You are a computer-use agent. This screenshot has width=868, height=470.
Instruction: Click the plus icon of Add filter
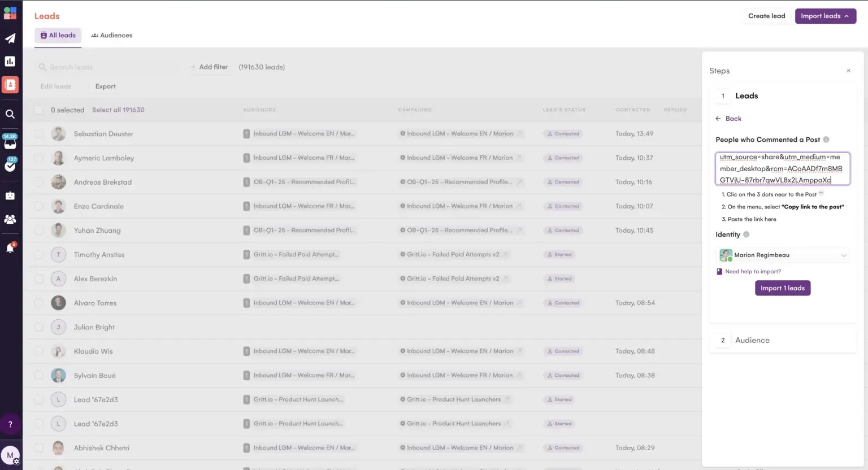click(193, 67)
